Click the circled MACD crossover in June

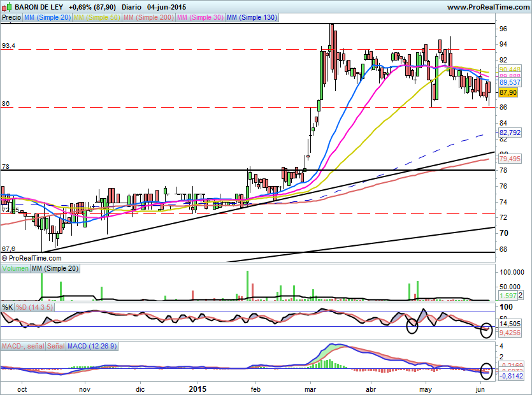pyautogui.click(x=487, y=370)
